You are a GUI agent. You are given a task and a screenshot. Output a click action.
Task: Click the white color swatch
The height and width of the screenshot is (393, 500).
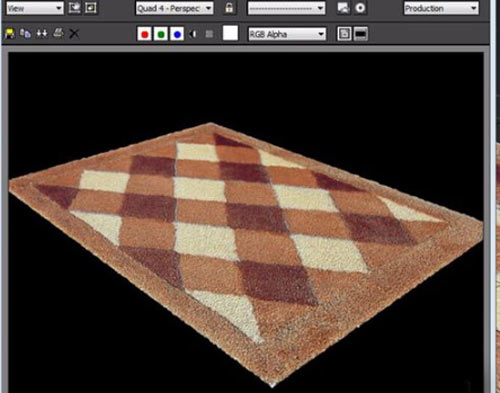point(230,33)
